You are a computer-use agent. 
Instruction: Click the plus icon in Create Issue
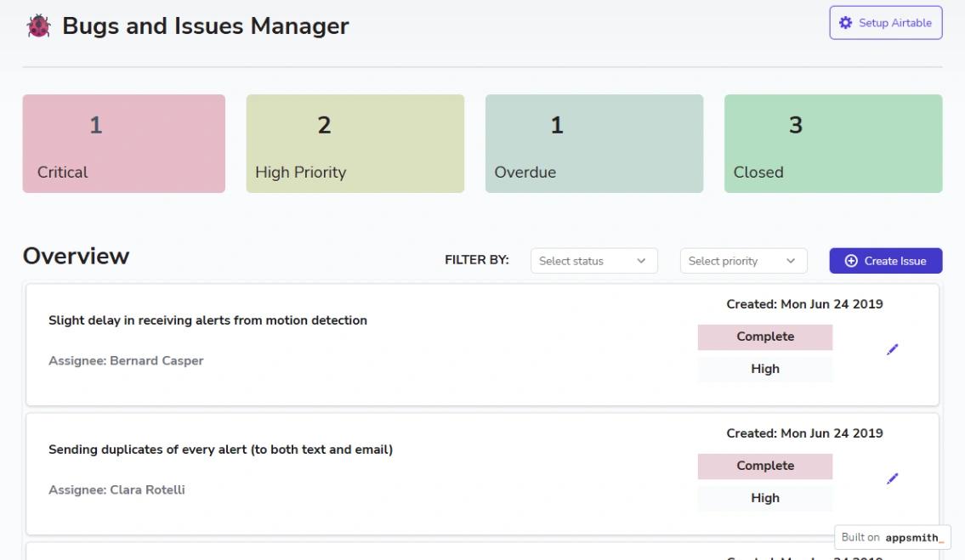[x=850, y=261]
